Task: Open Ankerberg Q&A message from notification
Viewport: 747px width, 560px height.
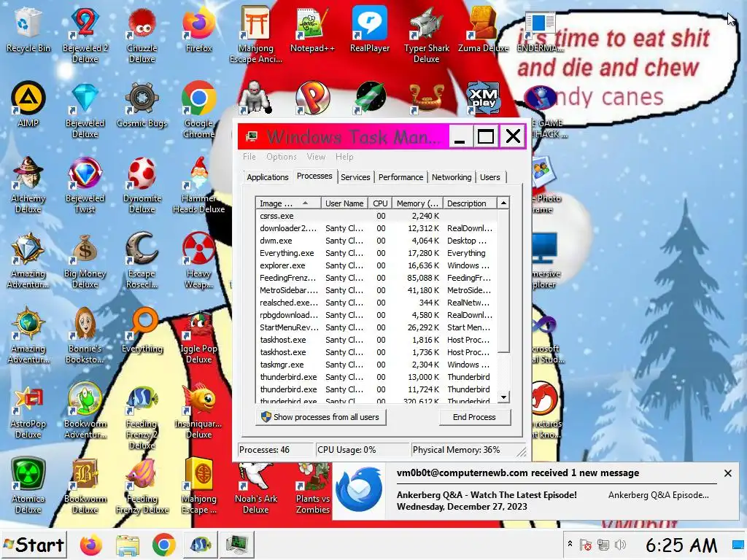Action: [487, 495]
